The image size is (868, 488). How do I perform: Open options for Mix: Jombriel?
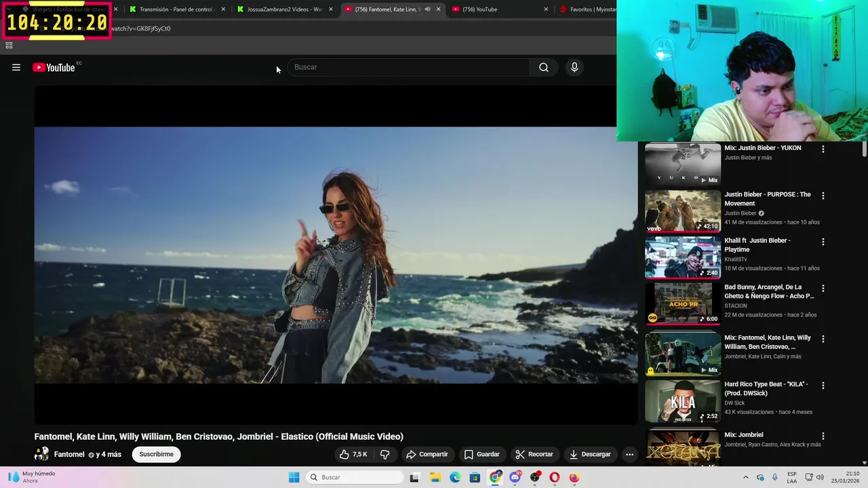click(x=823, y=436)
